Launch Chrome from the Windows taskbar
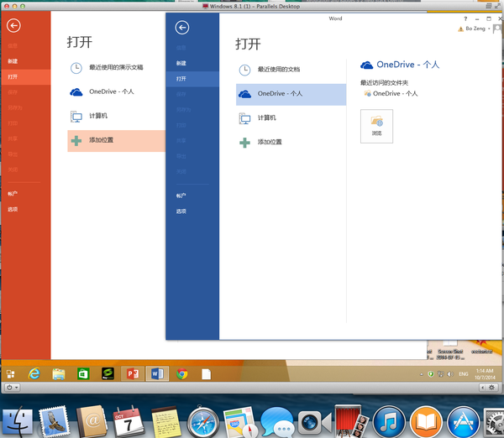 pyautogui.click(x=182, y=374)
